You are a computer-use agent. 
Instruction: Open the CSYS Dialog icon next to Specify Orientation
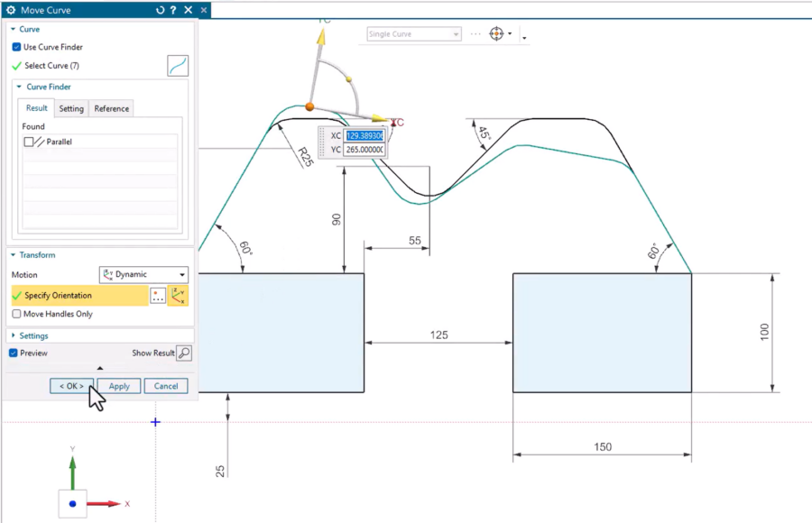pyautogui.click(x=178, y=295)
